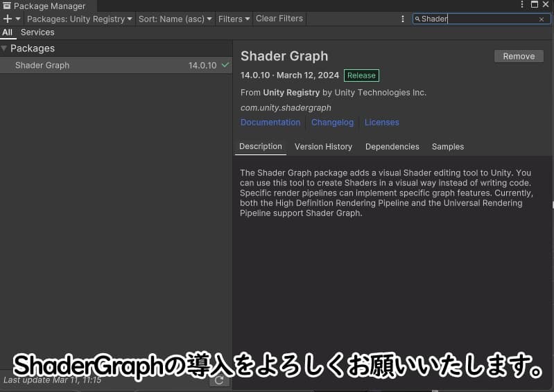The width and height of the screenshot is (554, 392).
Task: Switch to the Version History tab
Action: (x=323, y=146)
